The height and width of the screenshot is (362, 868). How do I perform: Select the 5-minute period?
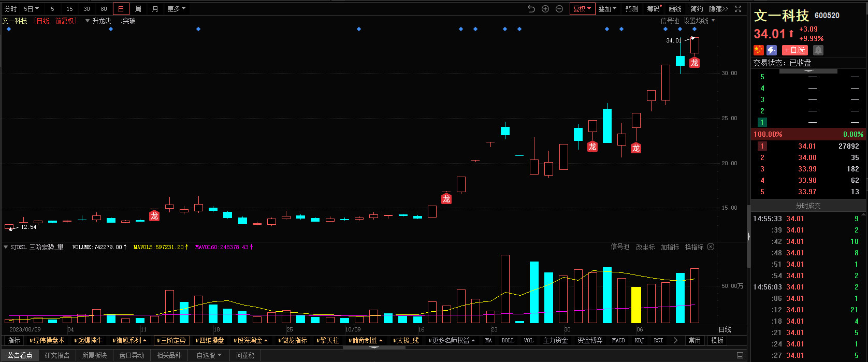click(x=52, y=9)
